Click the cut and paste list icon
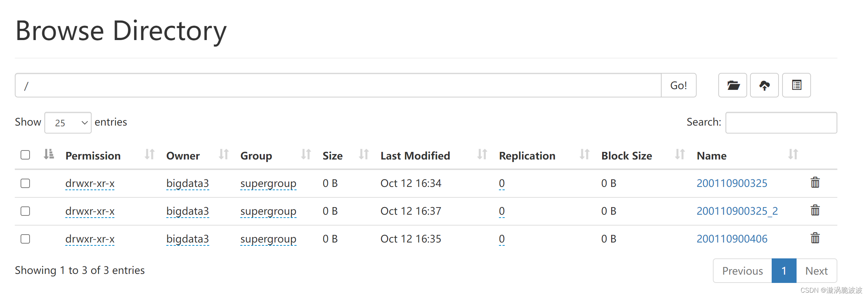This screenshot has height=297, width=868. [796, 85]
